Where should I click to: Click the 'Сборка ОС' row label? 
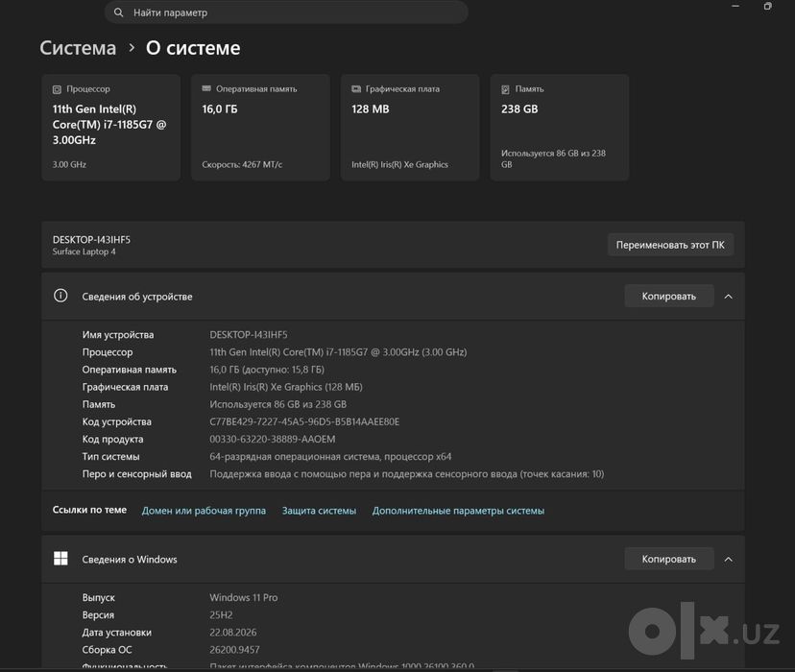(x=107, y=649)
